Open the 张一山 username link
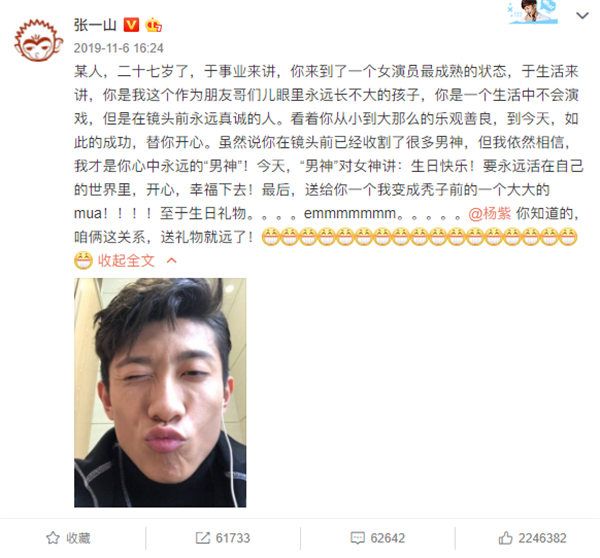 coord(95,25)
